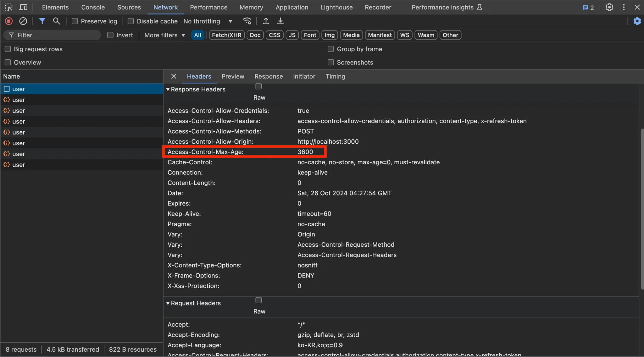Open the Timing tab
644x357 pixels.
[335, 76]
